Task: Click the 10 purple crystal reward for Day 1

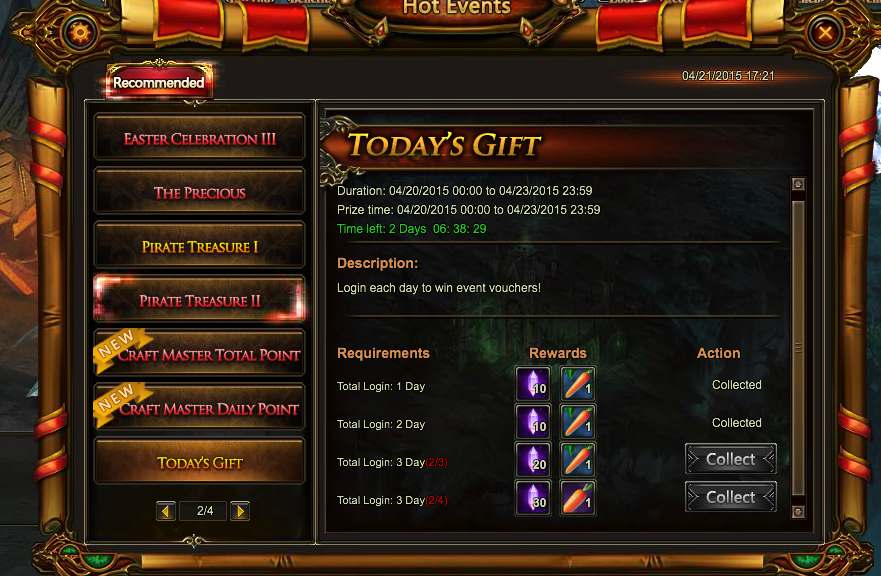Action: (533, 384)
